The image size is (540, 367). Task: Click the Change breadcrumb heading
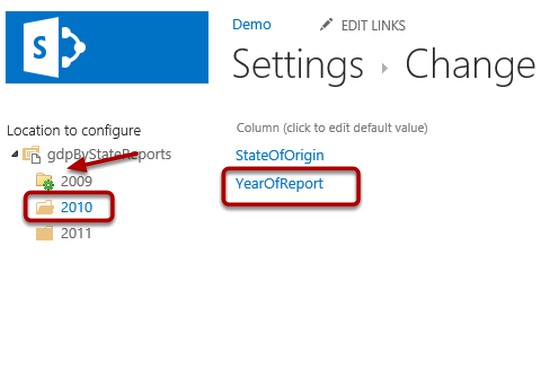(x=470, y=65)
